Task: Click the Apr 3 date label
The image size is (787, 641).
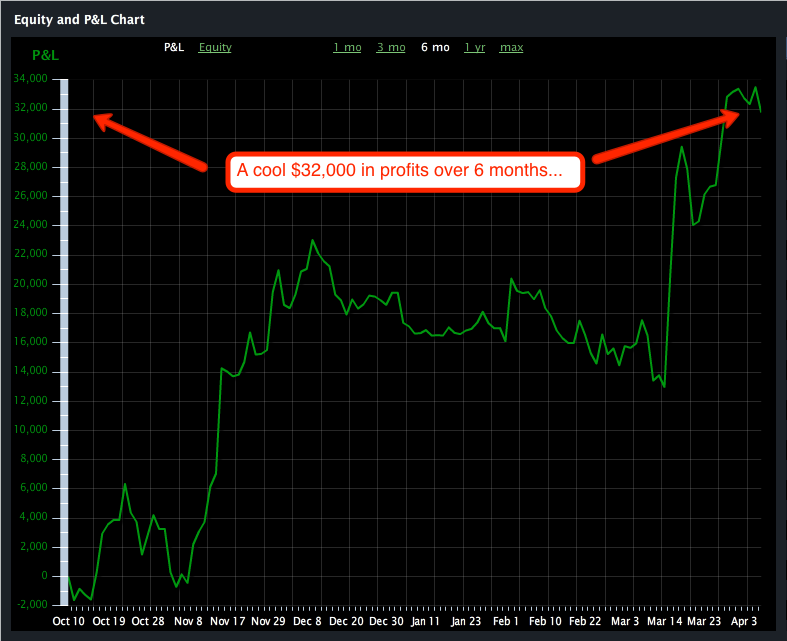Action: pos(743,621)
